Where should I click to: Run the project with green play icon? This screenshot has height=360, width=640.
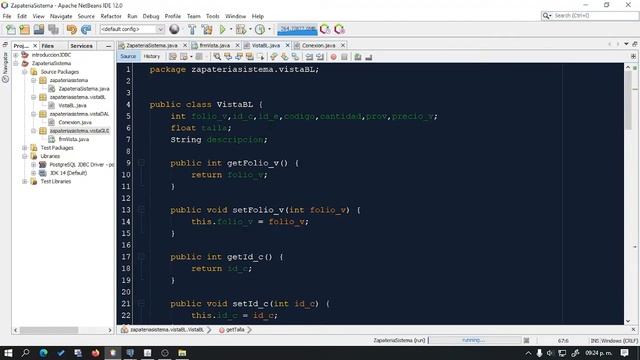point(222,29)
